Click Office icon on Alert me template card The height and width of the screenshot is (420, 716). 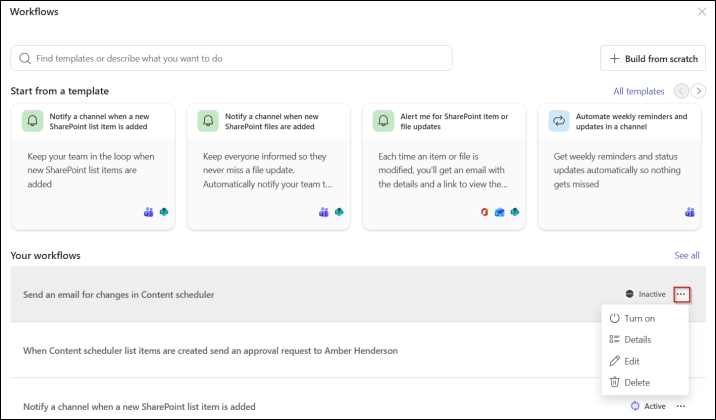[484, 212]
